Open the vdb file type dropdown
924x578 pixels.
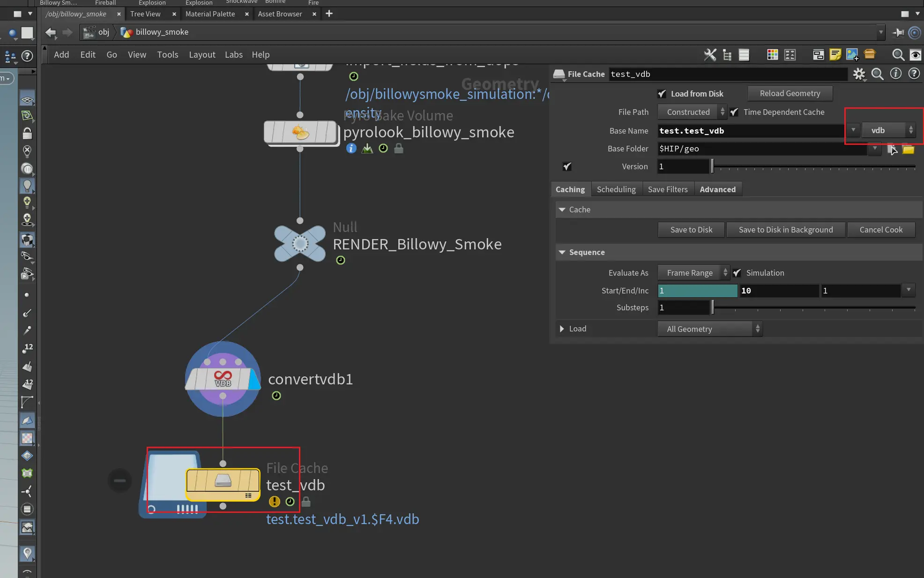pyautogui.click(x=888, y=130)
